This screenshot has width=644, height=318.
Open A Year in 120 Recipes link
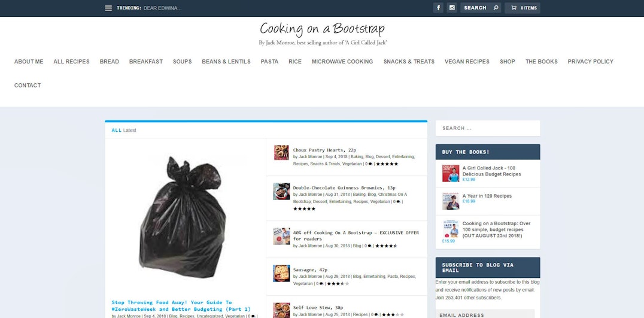click(487, 196)
